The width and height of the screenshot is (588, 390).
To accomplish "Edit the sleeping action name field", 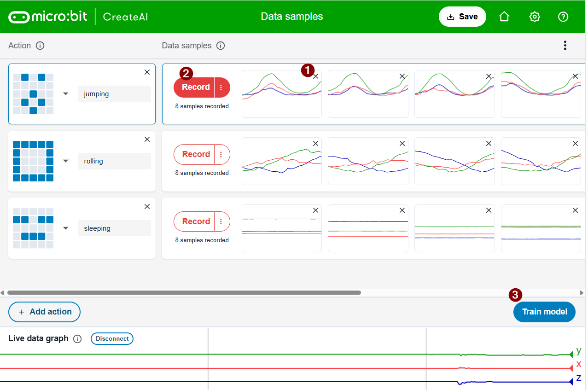I will pos(114,228).
